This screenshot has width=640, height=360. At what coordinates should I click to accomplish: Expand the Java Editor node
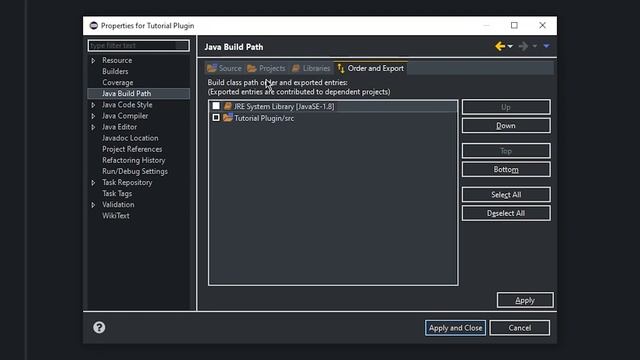pos(93,127)
